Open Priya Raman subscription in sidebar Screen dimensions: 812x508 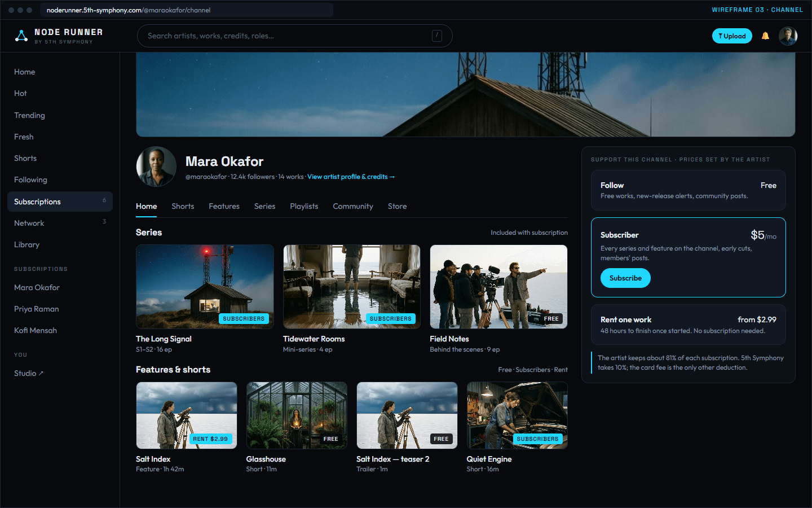click(60, 309)
